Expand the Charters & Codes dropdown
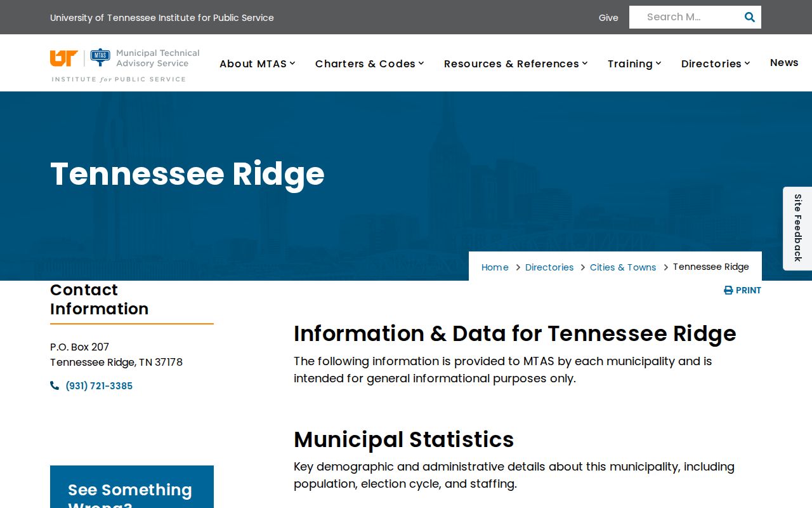 tap(370, 63)
